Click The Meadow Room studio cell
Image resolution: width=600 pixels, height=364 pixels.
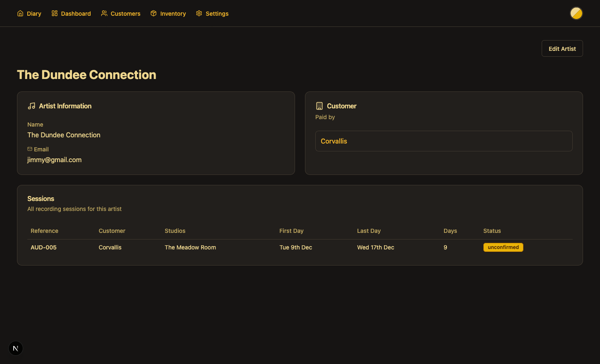(190, 247)
